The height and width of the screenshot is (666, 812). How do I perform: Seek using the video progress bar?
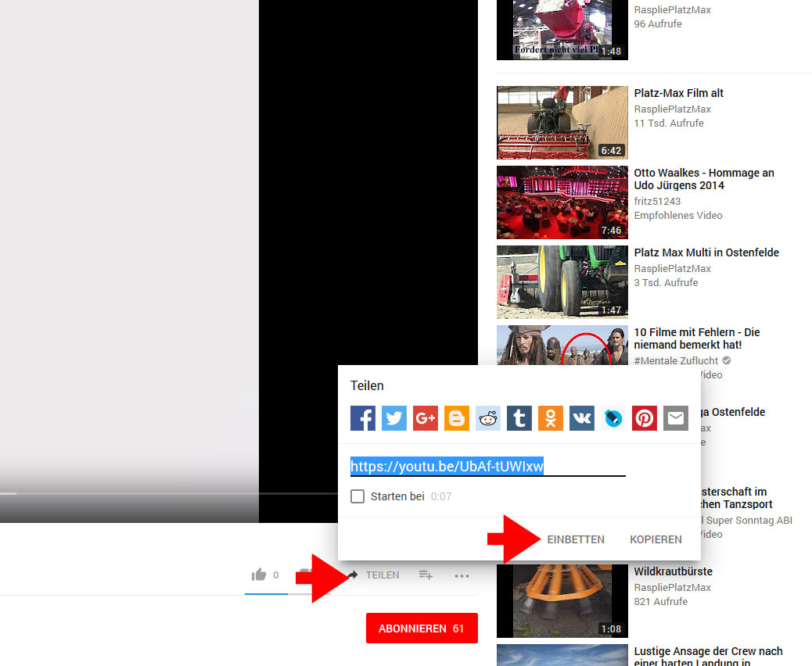tap(169, 494)
